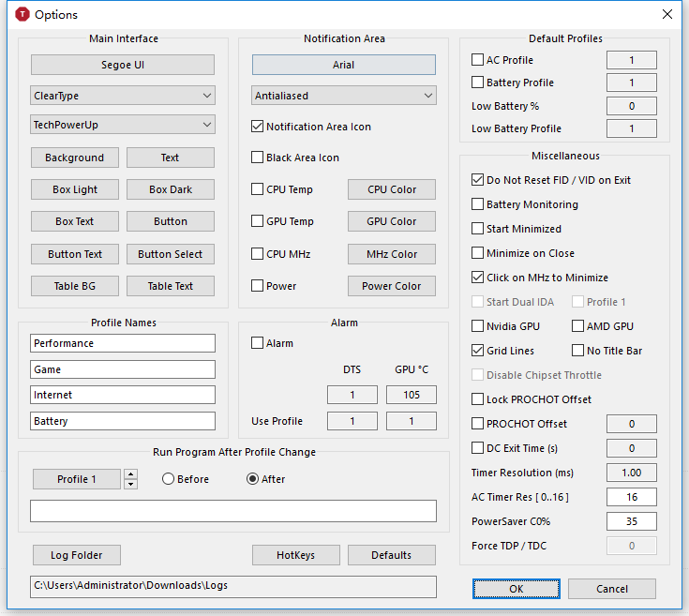Toggle Battery Monitoring checkbox
689x616 pixels.
(x=478, y=204)
